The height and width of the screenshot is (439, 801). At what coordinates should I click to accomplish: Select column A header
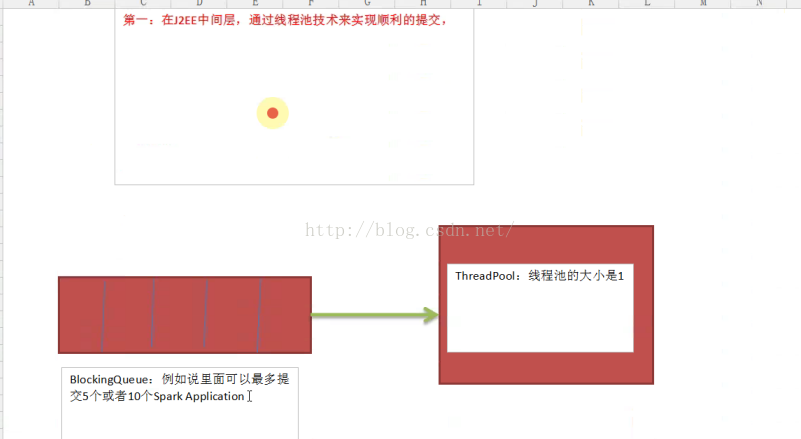[31, 4]
